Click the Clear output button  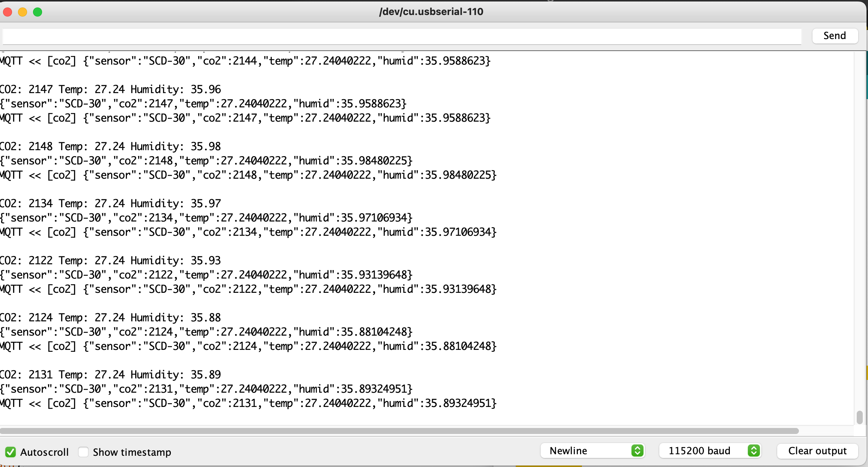[817, 450]
